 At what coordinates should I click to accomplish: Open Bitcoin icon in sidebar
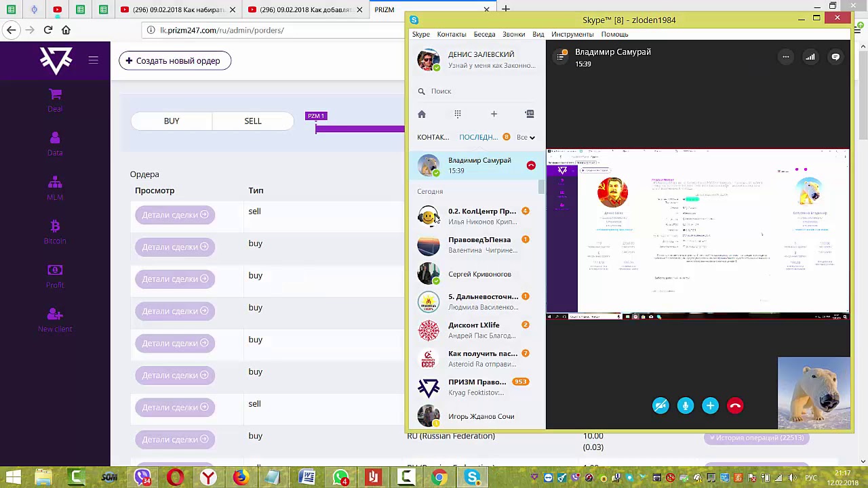(x=55, y=226)
